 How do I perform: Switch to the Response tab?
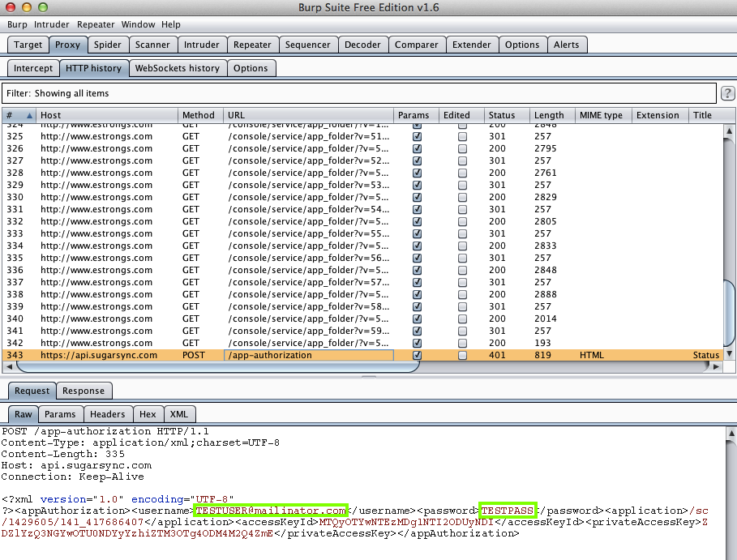pyautogui.click(x=84, y=391)
